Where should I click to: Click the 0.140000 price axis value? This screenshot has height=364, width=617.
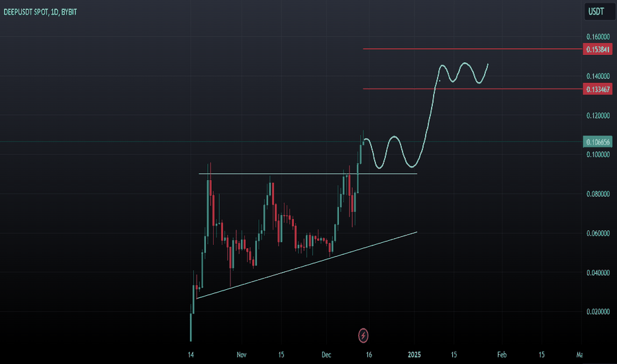tap(598, 76)
